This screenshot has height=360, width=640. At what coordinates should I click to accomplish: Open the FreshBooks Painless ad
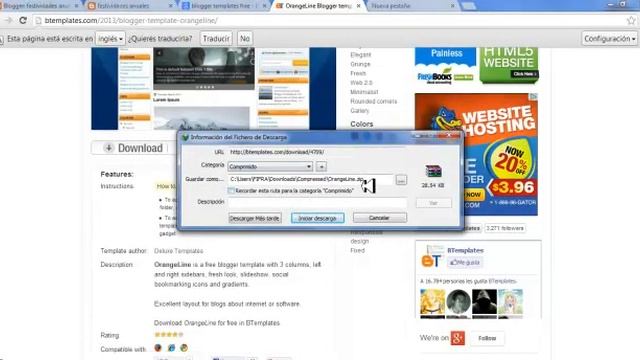click(445, 65)
